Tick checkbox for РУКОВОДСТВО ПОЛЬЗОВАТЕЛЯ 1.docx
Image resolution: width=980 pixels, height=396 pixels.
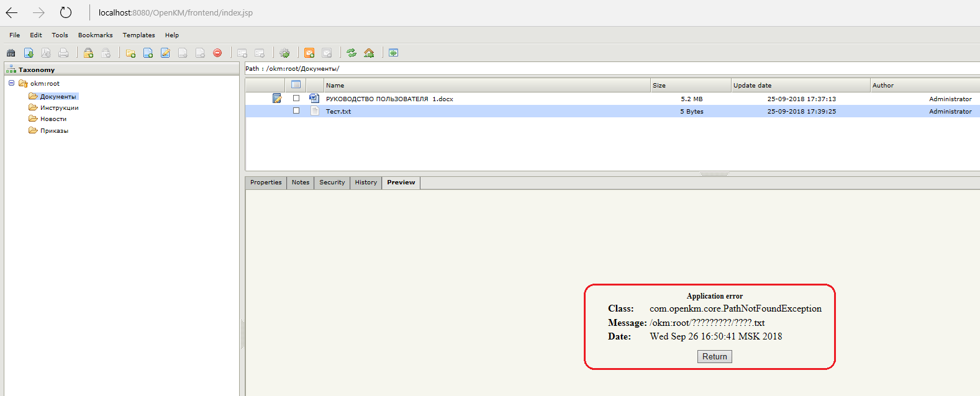(296, 99)
